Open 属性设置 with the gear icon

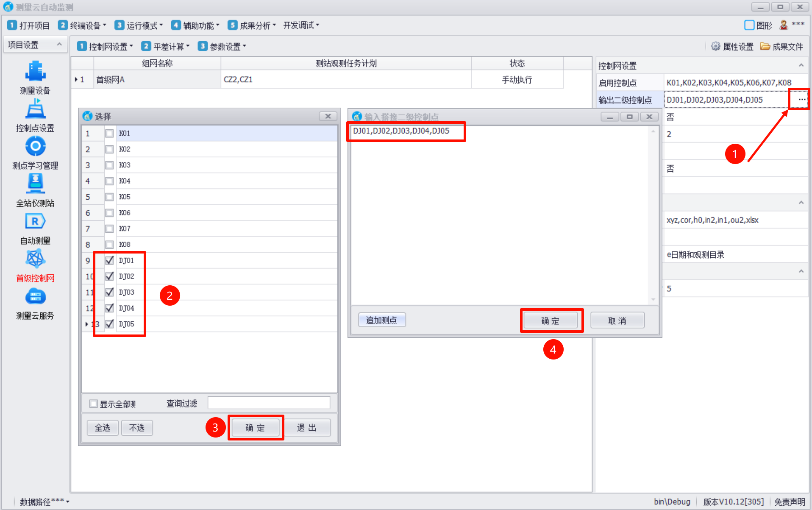pos(732,47)
